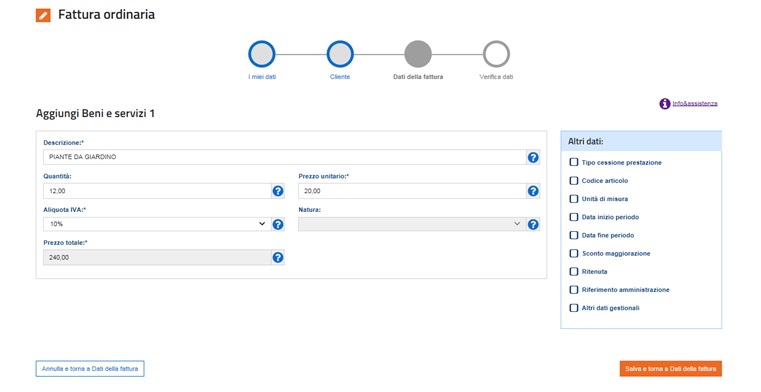Open help icon for Quantità field
761x392 pixels.
click(278, 191)
